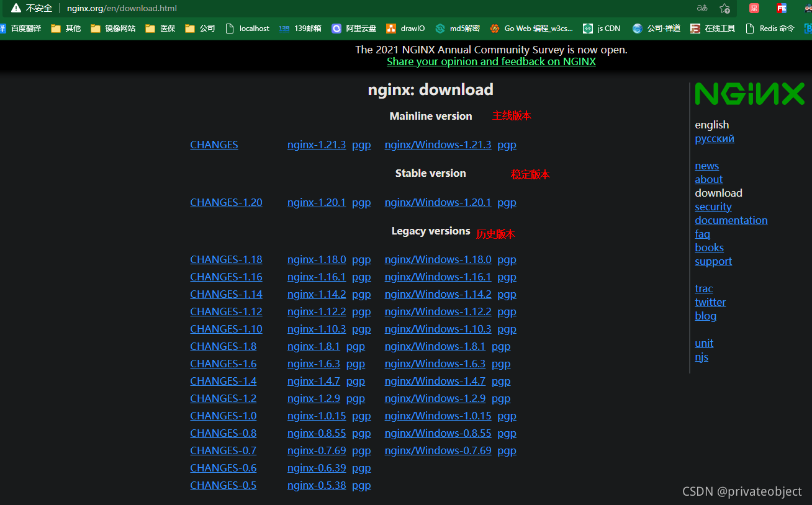The width and height of the screenshot is (812, 505).
Task: Download nginx/Windows-1.2.9
Action: 435,398
